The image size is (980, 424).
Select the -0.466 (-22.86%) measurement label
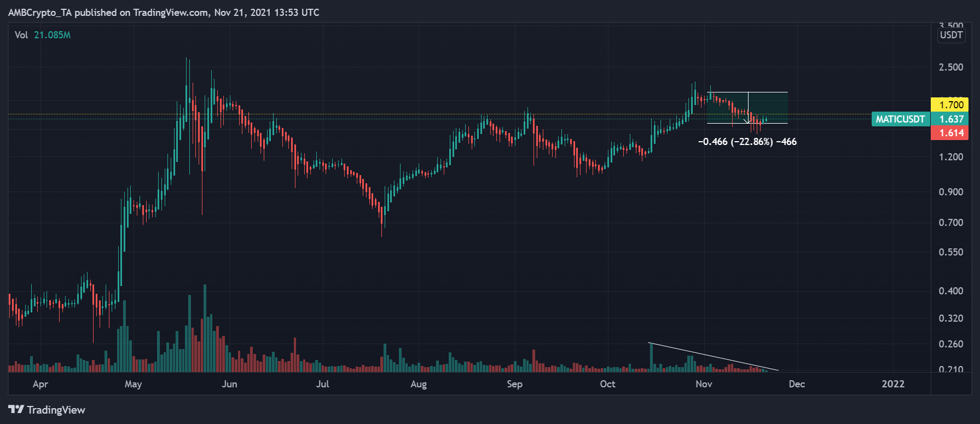coord(747,142)
